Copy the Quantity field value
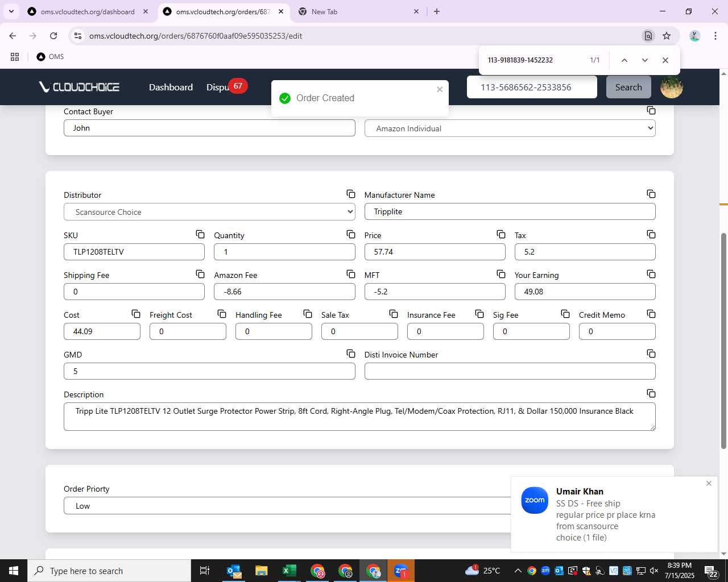The height and width of the screenshot is (582, 728). click(351, 234)
